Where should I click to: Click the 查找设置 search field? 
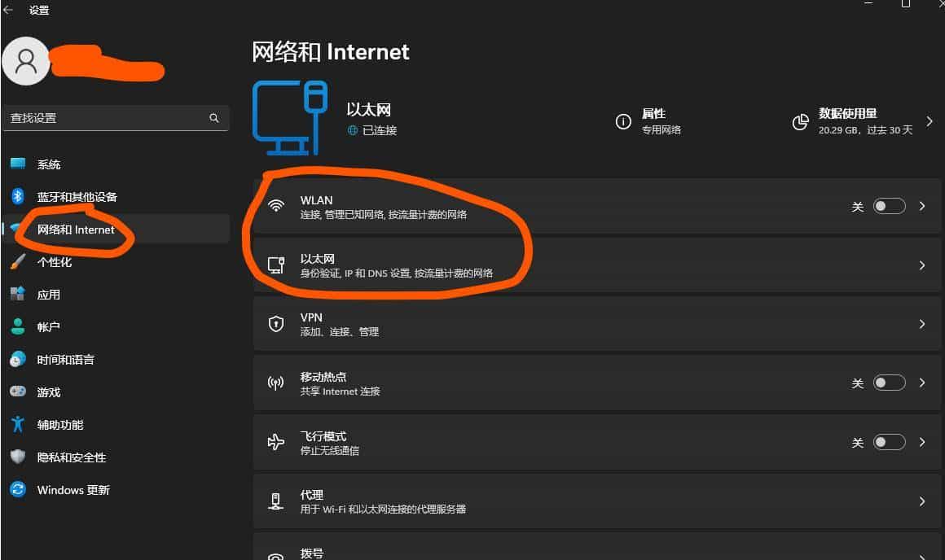(x=106, y=118)
